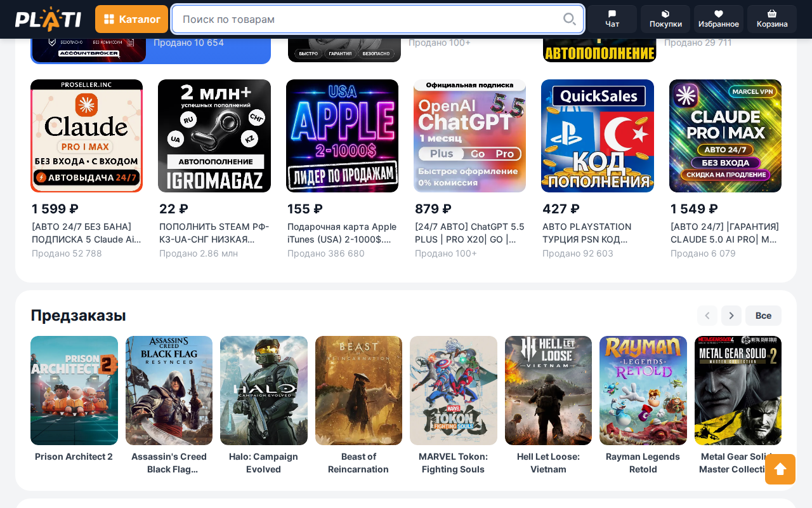Open the Claude Pro Max proseller thumbnail
The width and height of the screenshot is (812, 508).
[x=87, y=136]
